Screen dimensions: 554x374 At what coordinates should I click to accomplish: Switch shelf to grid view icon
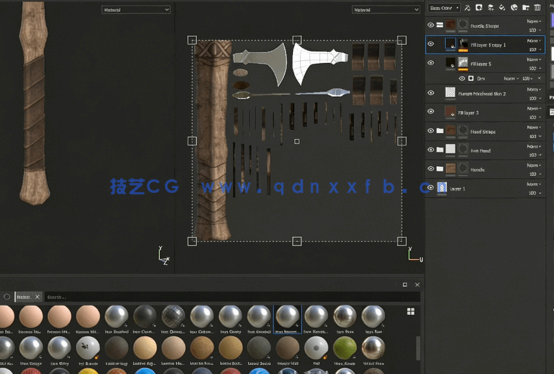coord(411,311)
